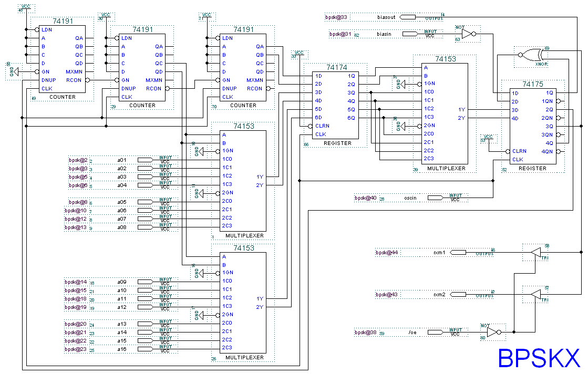Select the bpsk@14 pin assignment label
The width and height of the screenshot is (588, 374).
coord(76,282)
